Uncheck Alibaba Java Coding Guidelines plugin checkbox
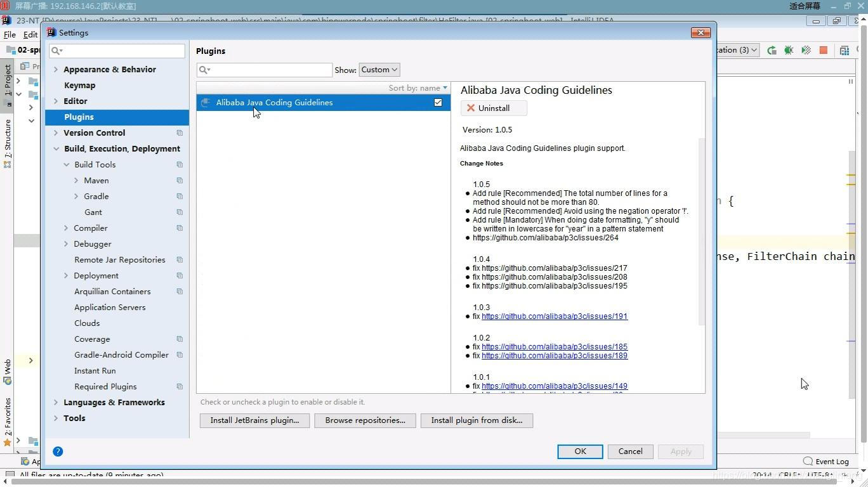Viewport: 868px width, 487px height. [x=438, y=102]
